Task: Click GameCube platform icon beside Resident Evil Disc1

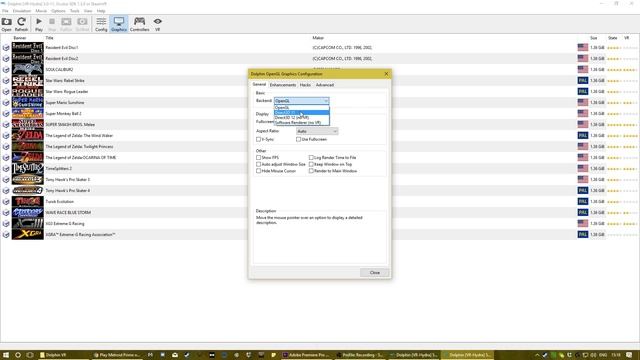Action: (x=6, y=48)
